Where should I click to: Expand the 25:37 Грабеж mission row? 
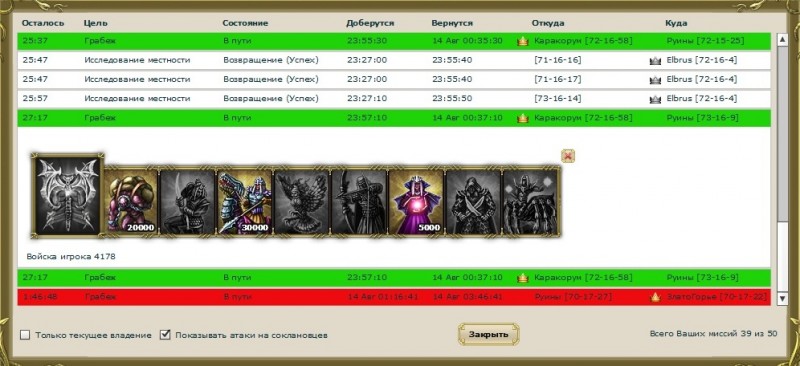[x=394, y=41]
